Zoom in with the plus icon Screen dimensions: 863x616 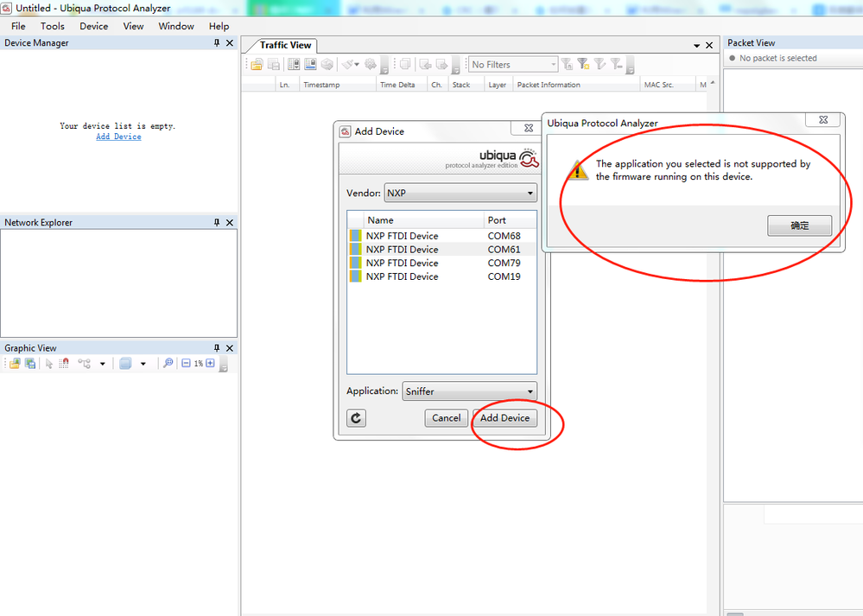coord(210,364)
